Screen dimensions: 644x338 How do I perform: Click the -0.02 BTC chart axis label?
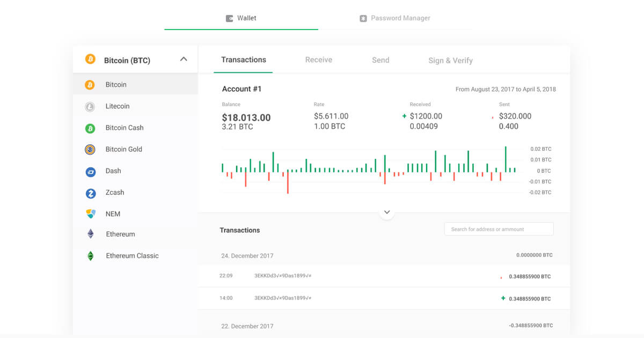click(539, 193)
